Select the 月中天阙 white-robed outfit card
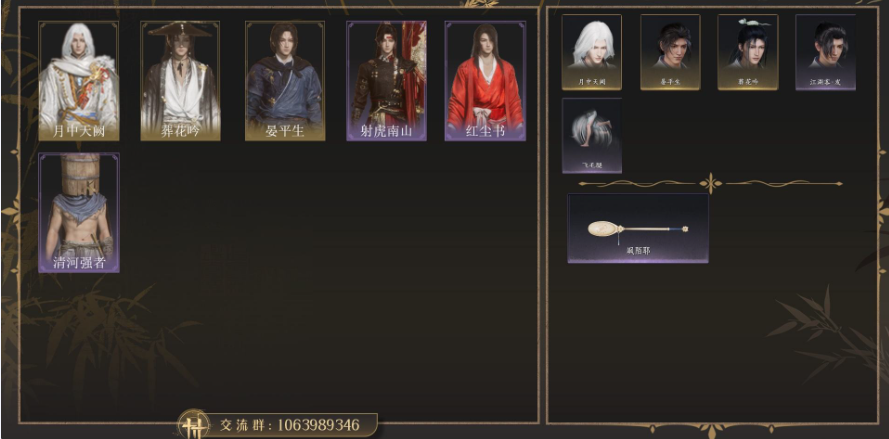Viewport: 889px width, 439px height. click(78, 81)
